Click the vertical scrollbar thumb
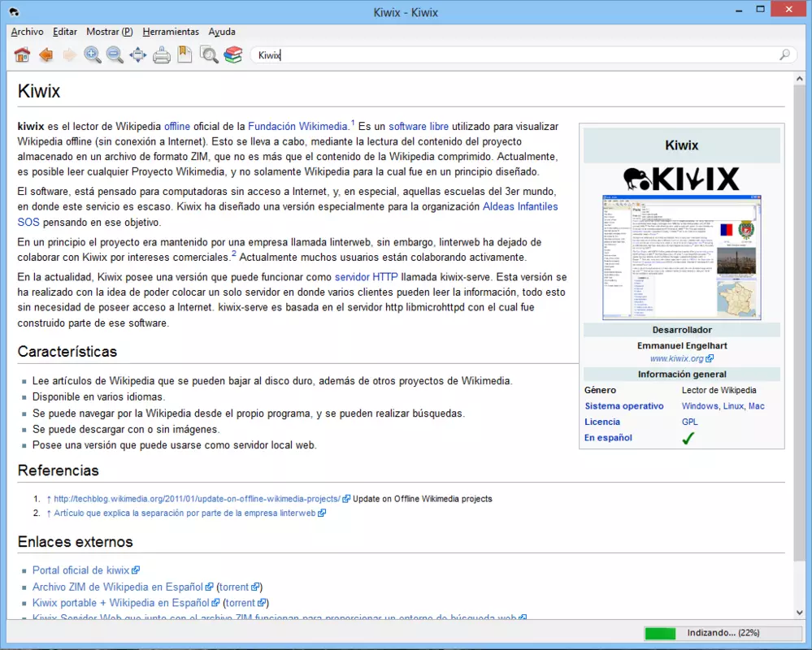Image resolution: width=812 pixels, height=650 pixels. [x=800, y=323]
